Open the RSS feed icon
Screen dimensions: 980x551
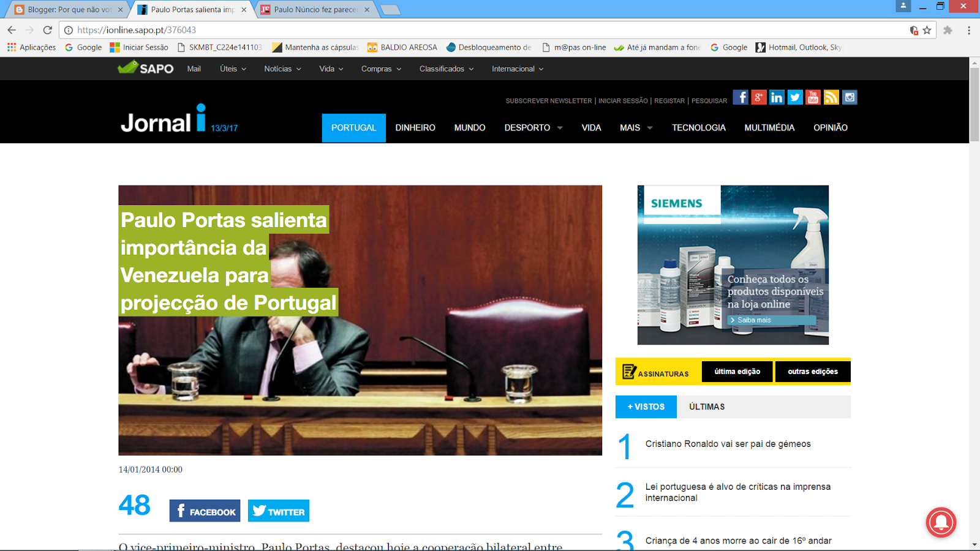tap(831, 97)
